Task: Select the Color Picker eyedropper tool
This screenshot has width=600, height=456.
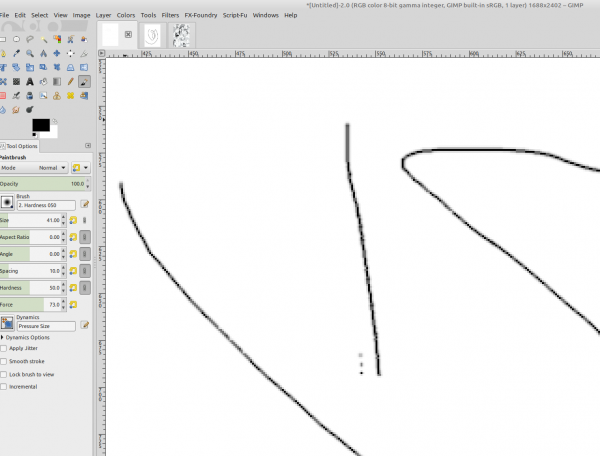Action: tap(16, 54)
